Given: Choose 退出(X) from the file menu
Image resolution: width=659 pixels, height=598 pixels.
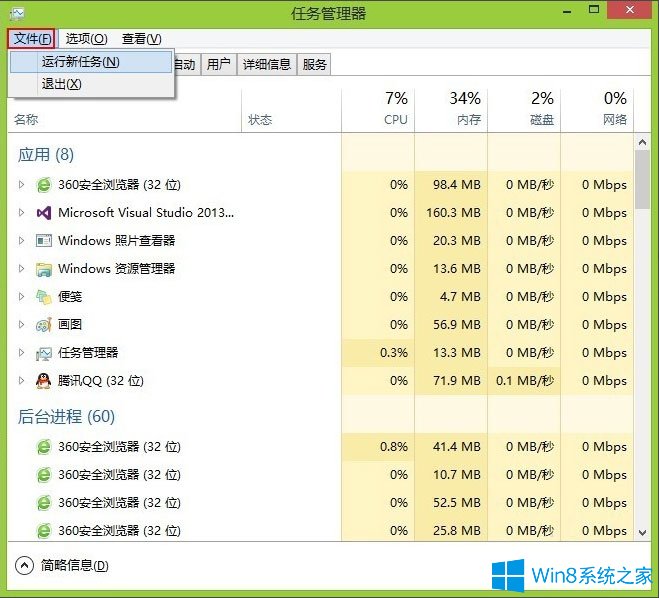Looking at the screenshot, I should click(x=61, y=84).
